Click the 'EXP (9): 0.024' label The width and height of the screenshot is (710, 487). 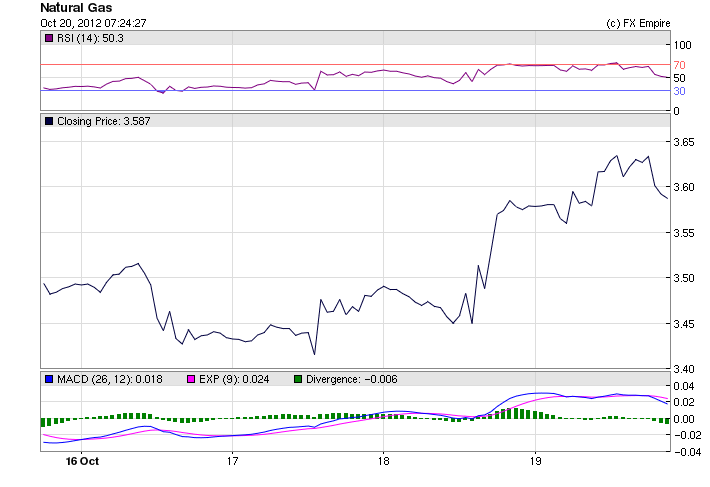coord(234,379)
